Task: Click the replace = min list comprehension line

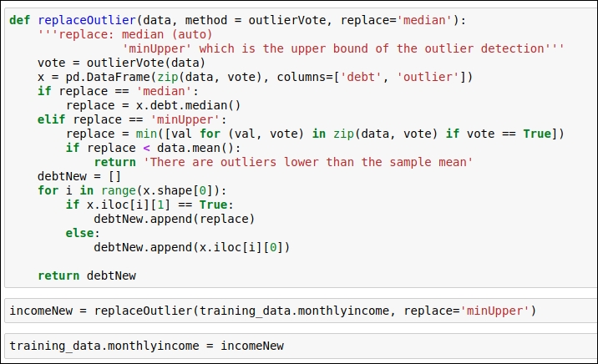Action: click(315, 134)
